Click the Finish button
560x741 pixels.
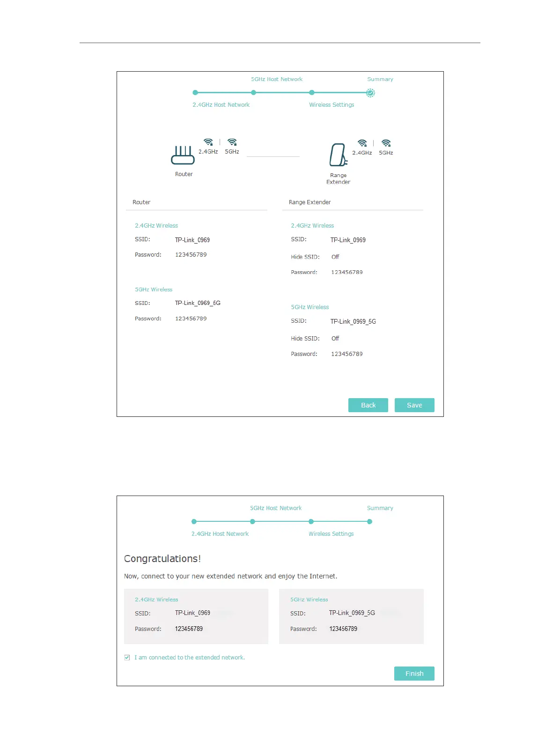click(414, 674)
